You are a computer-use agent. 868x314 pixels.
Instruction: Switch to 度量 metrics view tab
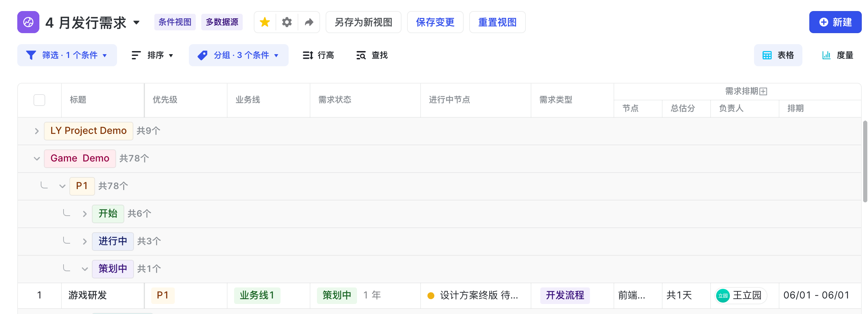pyautogui.click(x=837, y=55)
